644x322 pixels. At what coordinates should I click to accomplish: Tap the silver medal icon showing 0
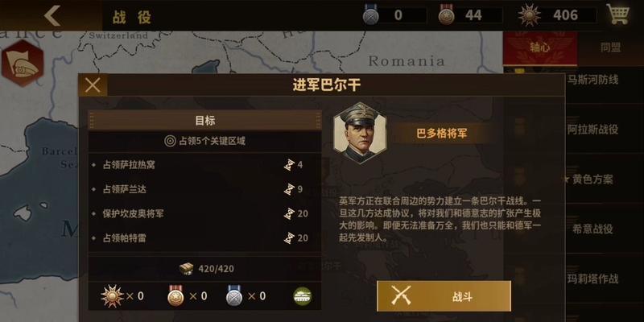click(x=370, y=14)
